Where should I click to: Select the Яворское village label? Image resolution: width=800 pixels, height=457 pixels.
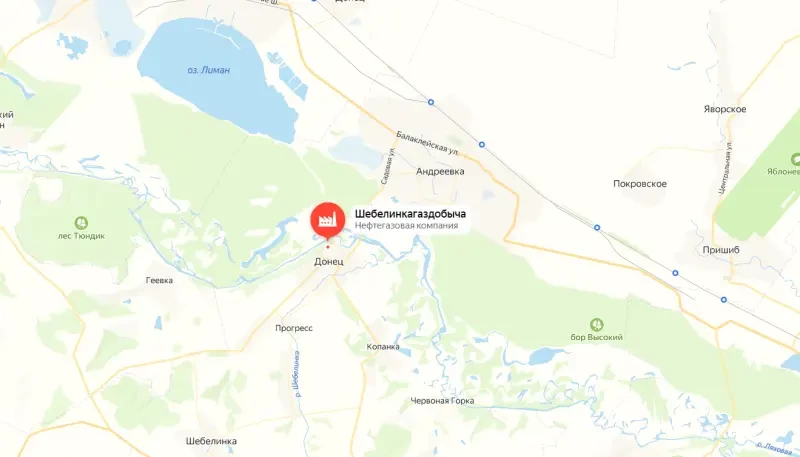[x=725, y=109]
